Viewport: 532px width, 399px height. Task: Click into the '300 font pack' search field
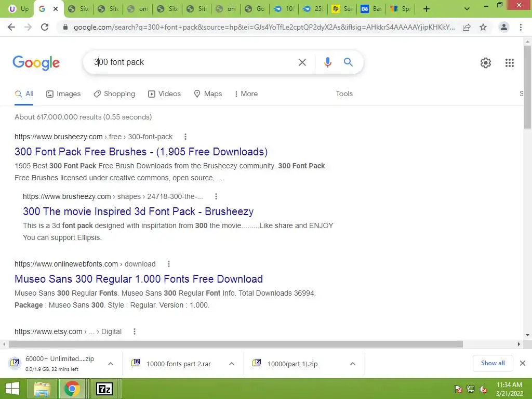[193, 62]
